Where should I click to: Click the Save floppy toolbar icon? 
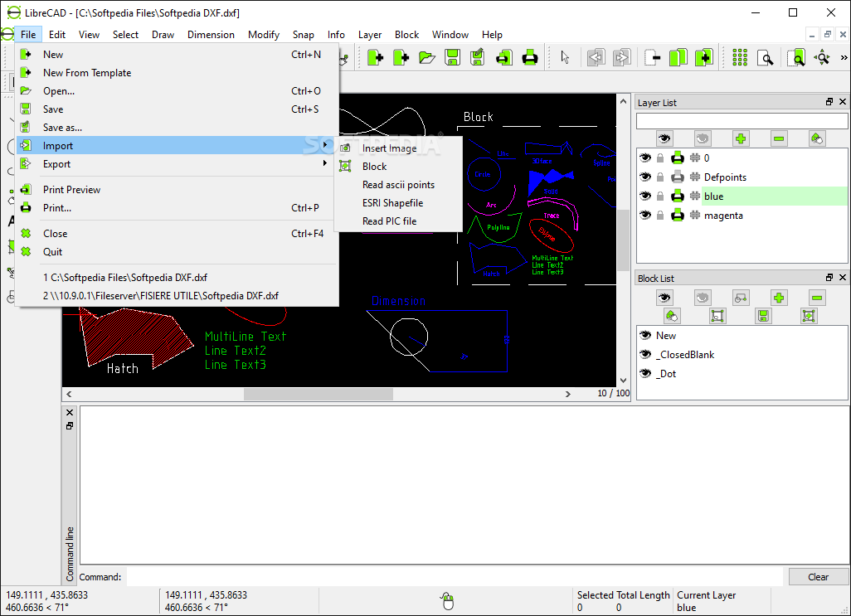pyautogui.click(x=452, y=57)
